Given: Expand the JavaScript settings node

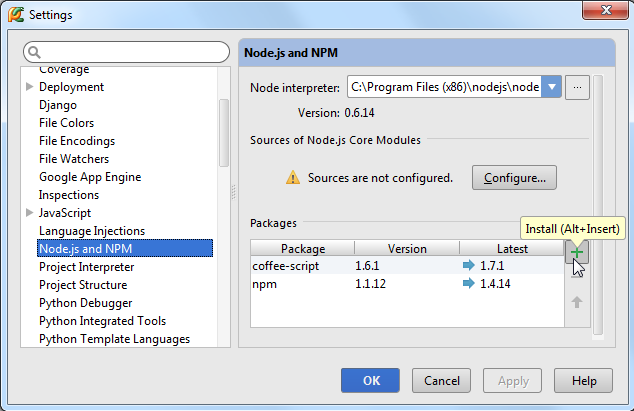Looking at the screenshot, I should click(x=30, y=213).
